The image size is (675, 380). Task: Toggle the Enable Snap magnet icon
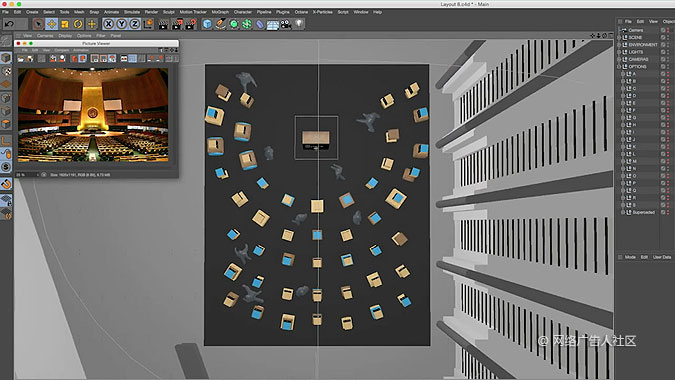click(x=6, y=184)
